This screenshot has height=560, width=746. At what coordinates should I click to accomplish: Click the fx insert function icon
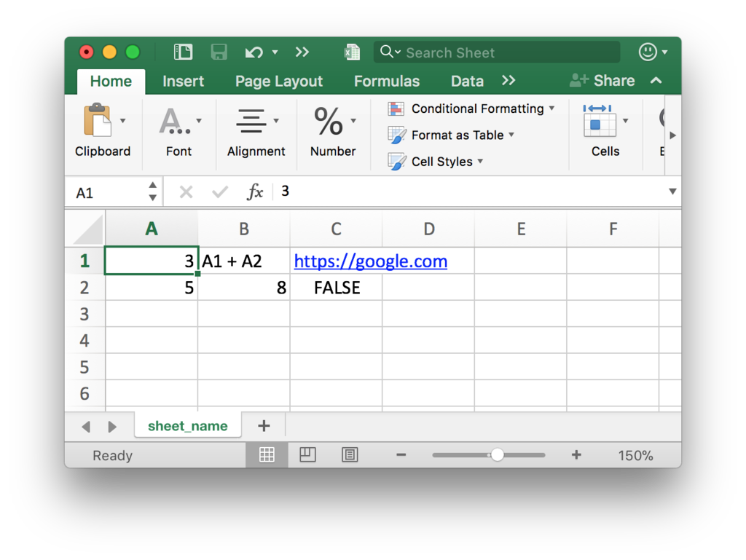click(x=255, y=192)
